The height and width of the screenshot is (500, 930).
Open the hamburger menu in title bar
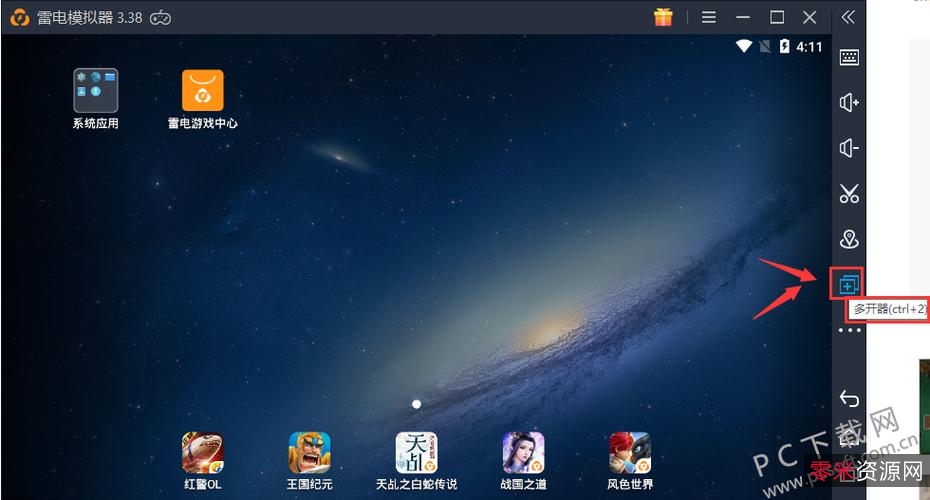(x=709, y=17)
